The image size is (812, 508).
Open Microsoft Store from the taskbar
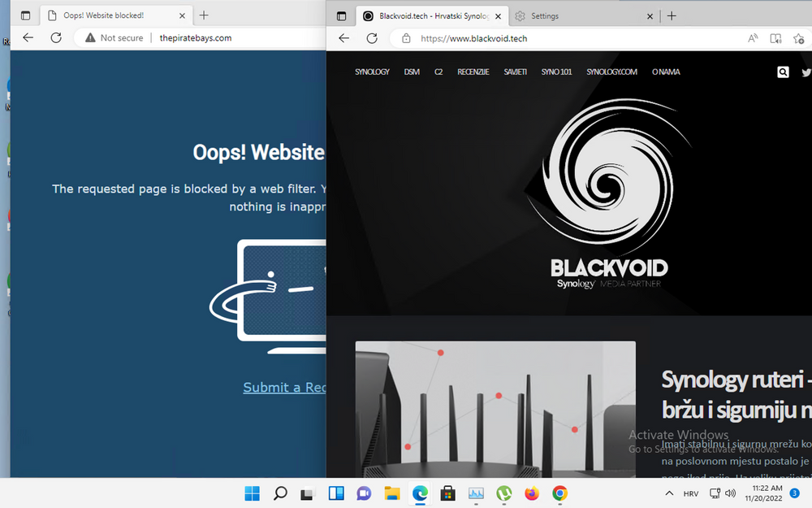pos(448,493)
